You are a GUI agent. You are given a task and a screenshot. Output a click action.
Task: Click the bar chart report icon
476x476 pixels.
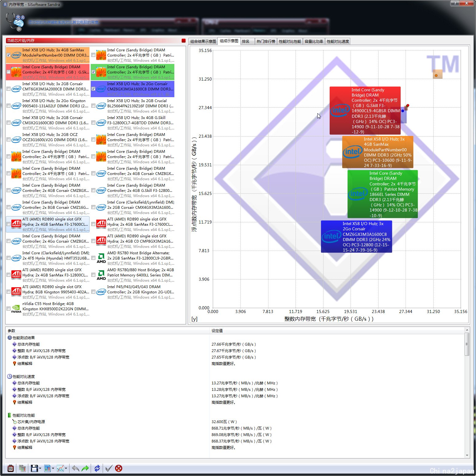tap(47, 468)
